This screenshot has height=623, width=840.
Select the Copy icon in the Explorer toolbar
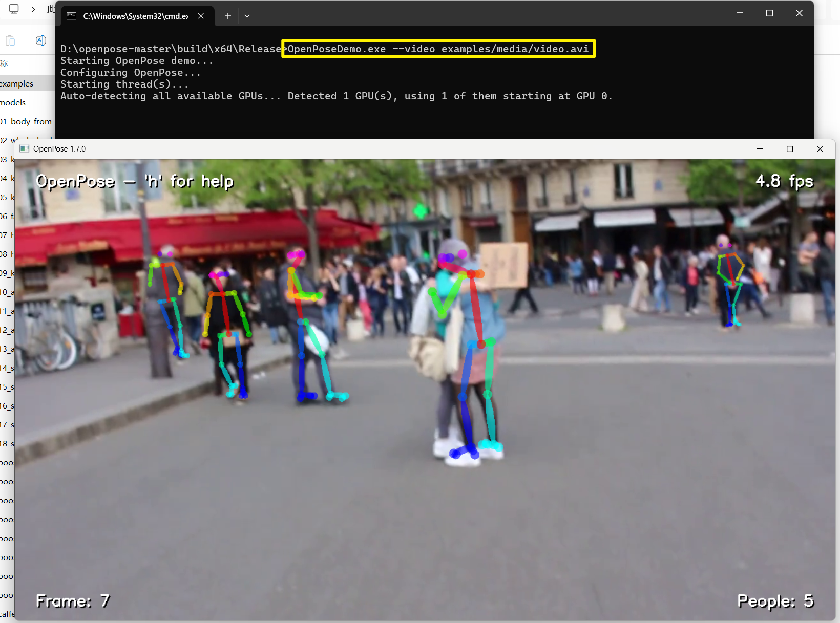point(10,40)
